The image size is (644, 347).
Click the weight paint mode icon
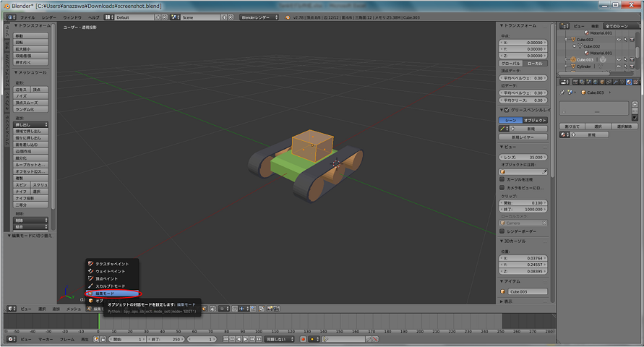90,271
